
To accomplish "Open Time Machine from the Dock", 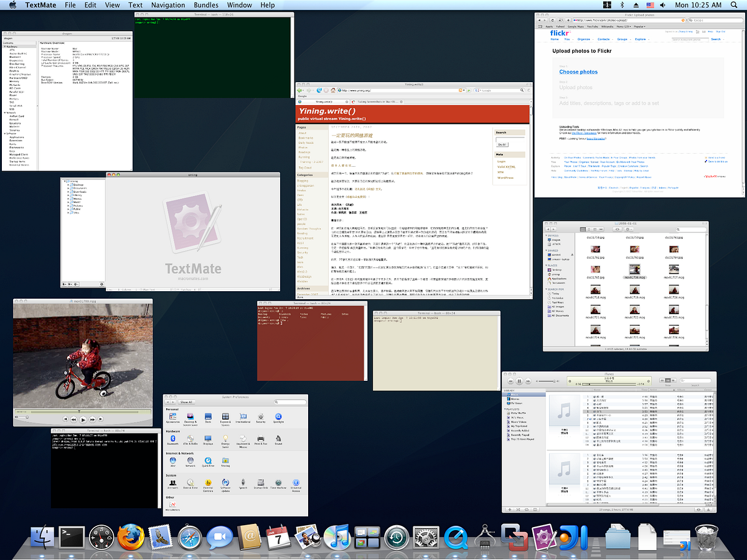I will tap(397, 537).
